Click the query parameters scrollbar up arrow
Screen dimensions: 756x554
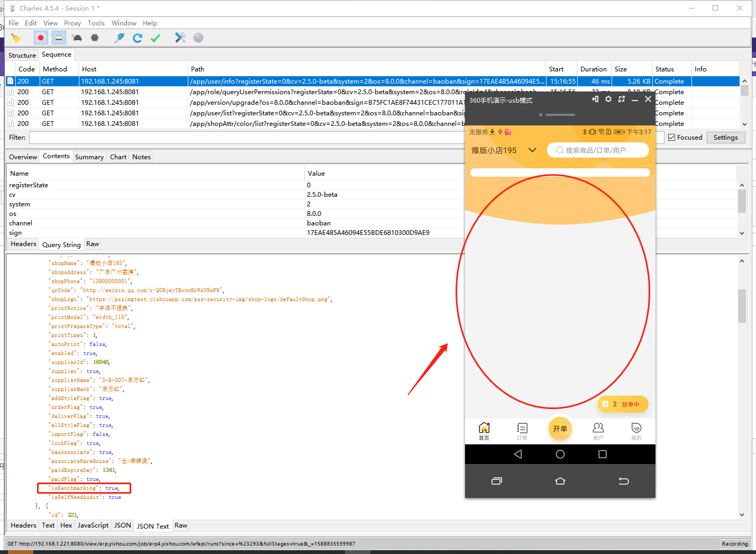coord(742,185)
